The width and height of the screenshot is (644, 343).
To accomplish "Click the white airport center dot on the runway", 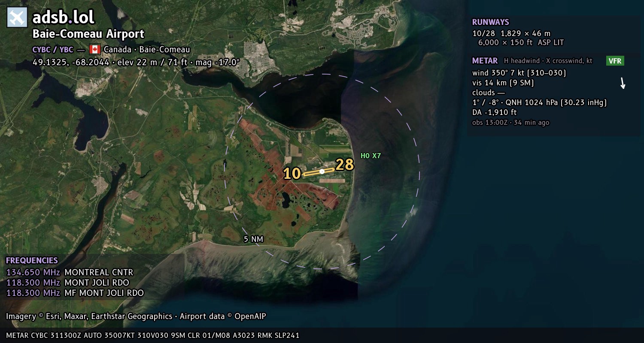I will click(322, 171).
